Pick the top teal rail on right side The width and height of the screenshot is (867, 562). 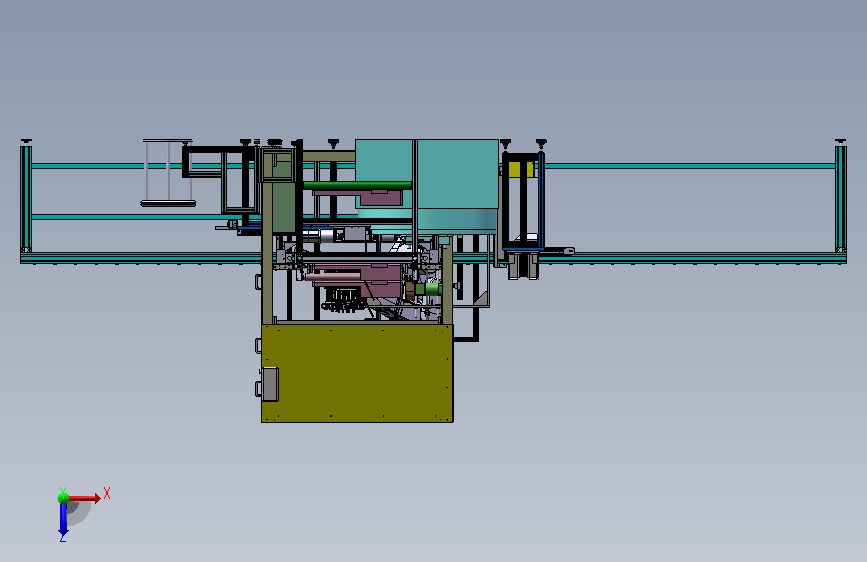click(x=690, y=166)
